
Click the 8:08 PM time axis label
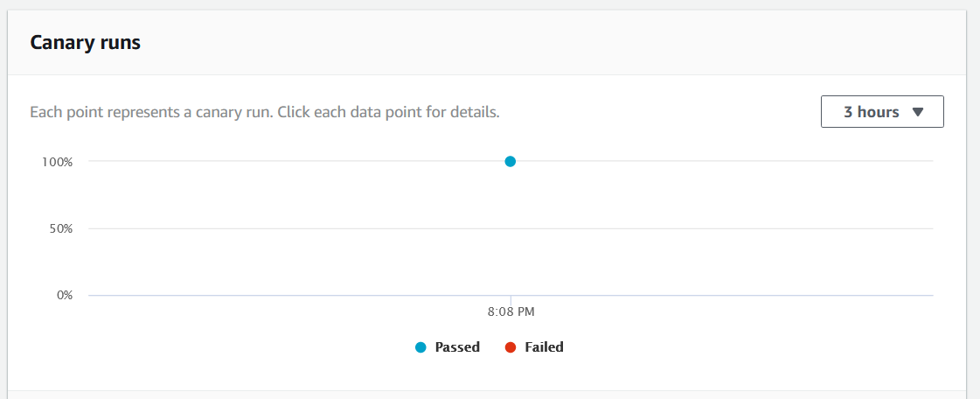pyautogui.click(x=511, y=311)
